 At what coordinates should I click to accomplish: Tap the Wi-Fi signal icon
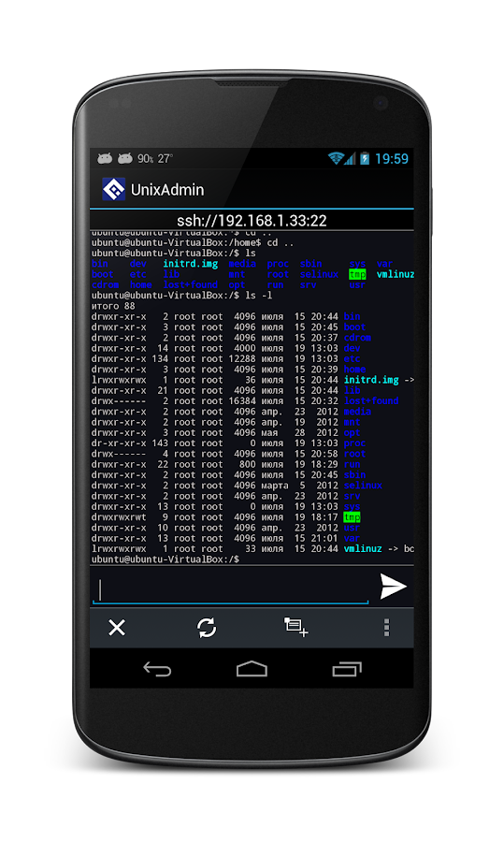click(336, 158)
